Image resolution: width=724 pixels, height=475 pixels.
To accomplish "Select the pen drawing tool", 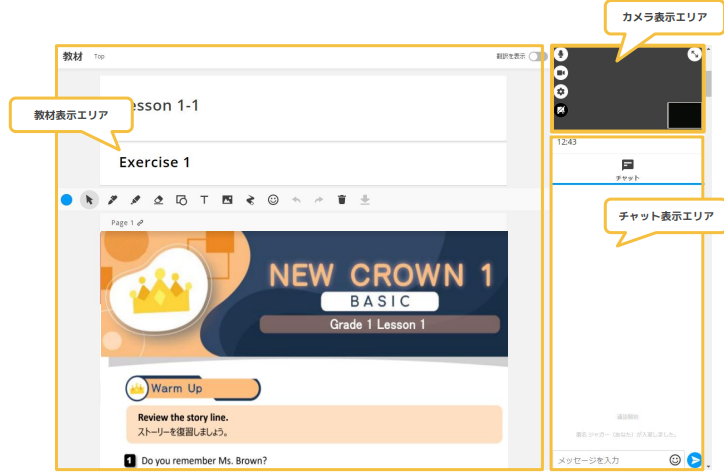I will pyautogui.click(x=112, y=200).
